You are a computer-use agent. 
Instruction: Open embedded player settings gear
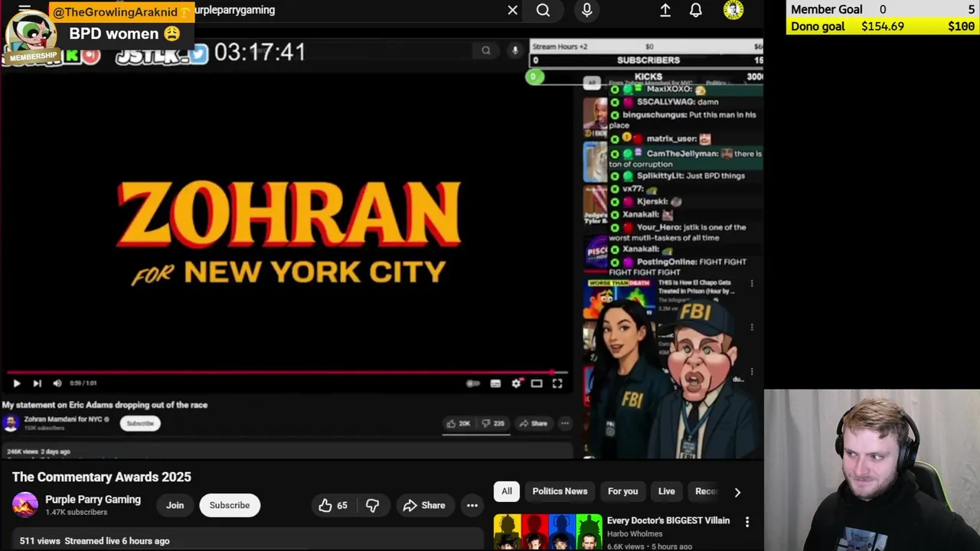[516, 383]
